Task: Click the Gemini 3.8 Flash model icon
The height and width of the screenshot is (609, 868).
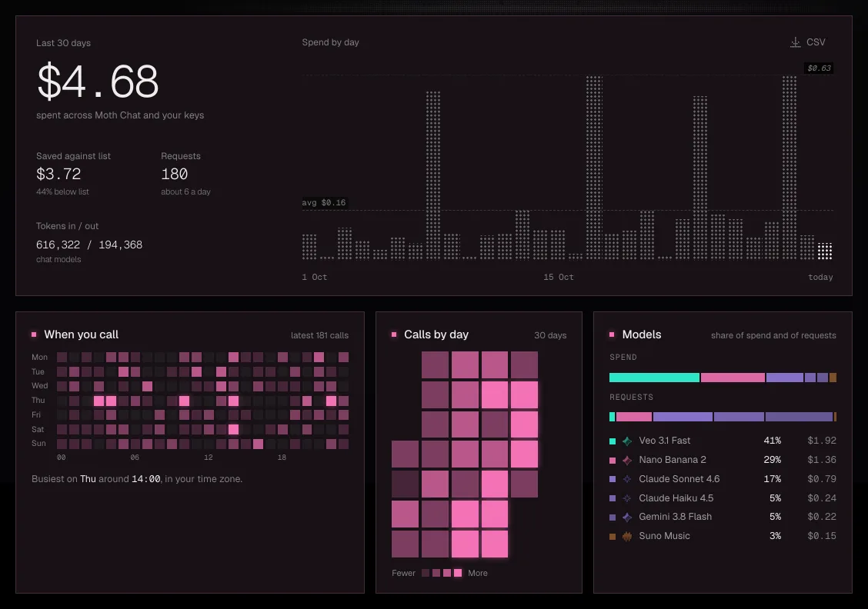Action: pyautogui.click(x=627, y=517)
